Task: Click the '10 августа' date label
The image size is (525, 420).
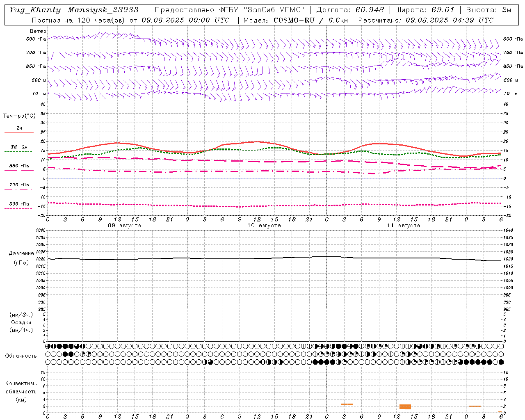Action: coord(264,226)
